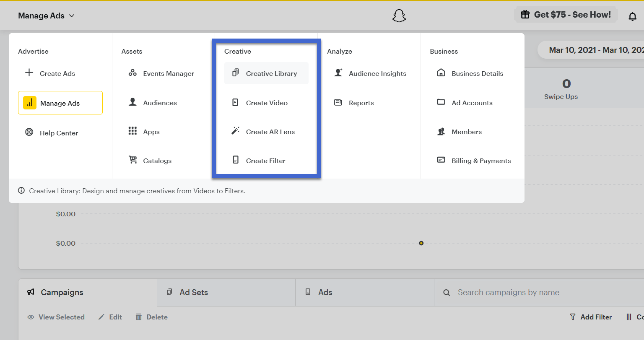Open the notifications bell icon
644x340 pixels.
pyautogui.click(x=632, y=16)
